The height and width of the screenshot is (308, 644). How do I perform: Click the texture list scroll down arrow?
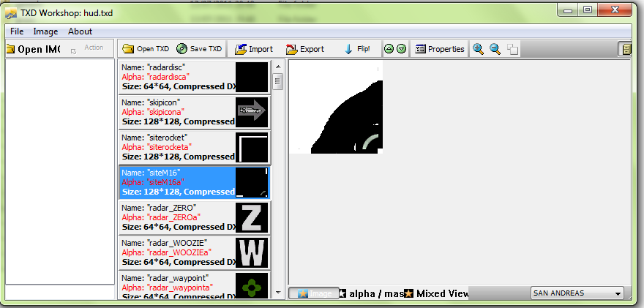click(x=278, y=293)
